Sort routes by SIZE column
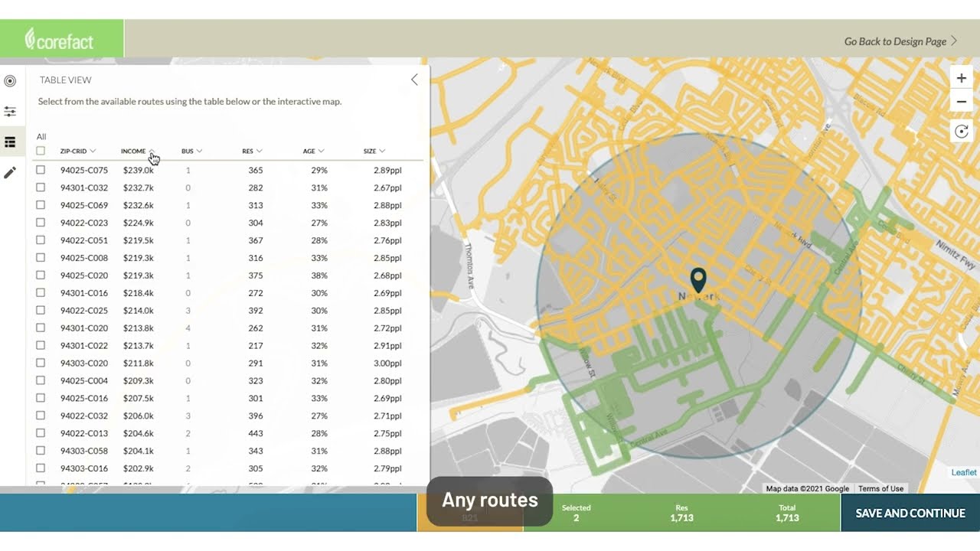 tap(374, 152)
